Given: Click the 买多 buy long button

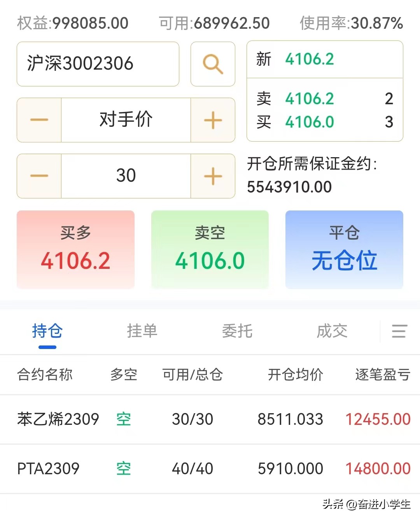Looking at the screenshot, I should coord(75,249).
